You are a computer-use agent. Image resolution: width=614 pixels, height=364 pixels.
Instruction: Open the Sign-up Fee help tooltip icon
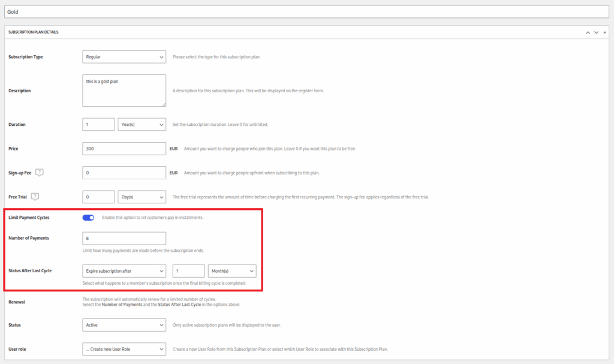(x=40, y=172)
